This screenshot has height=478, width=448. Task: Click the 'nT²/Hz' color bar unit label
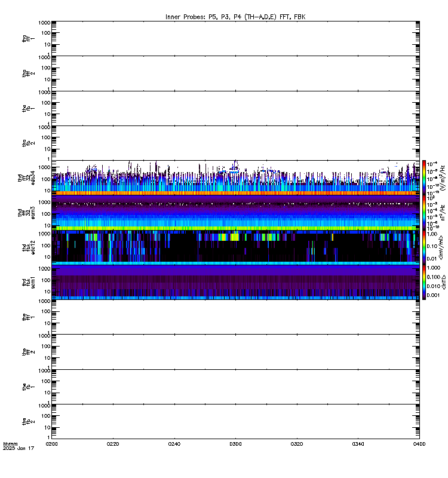(443, 213)
